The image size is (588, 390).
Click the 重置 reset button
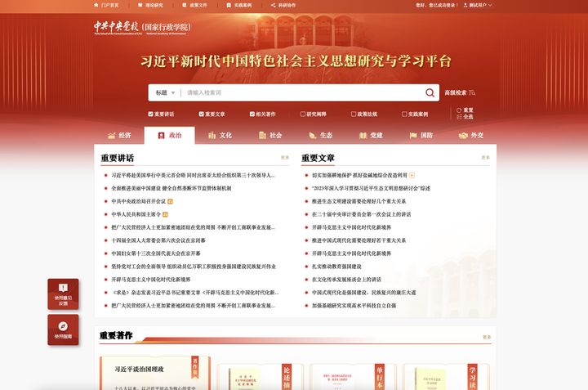point(465,110)
